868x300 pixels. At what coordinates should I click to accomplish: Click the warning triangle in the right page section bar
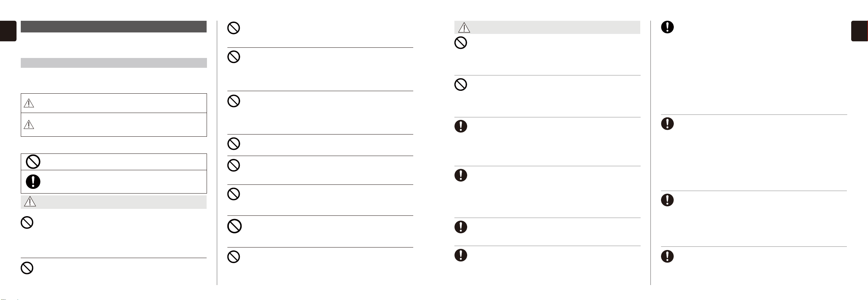pyautogui.click(x=464, y=27)
